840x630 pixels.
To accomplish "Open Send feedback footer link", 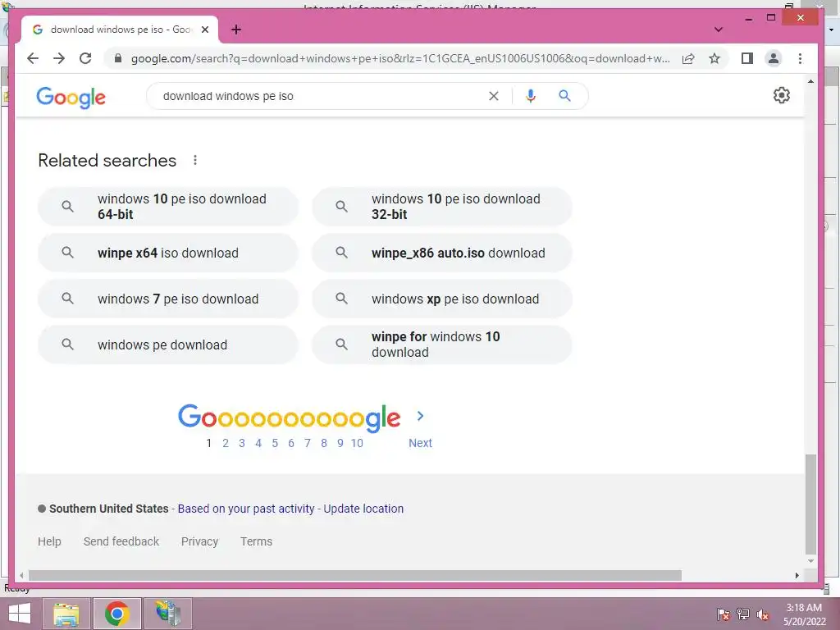I will tap(121, 541).
